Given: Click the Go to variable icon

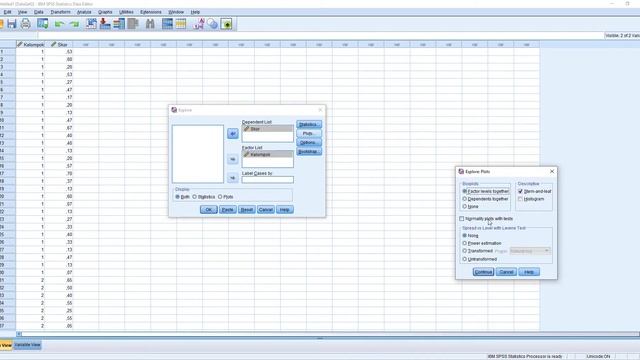Looking at the screenshot, I should pos(105,24).
